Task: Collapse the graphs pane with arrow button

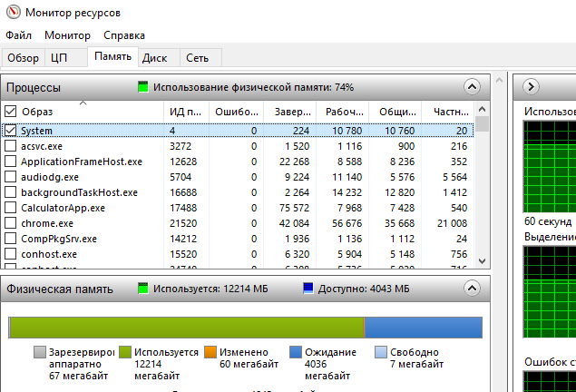Action: pos(531,87)
